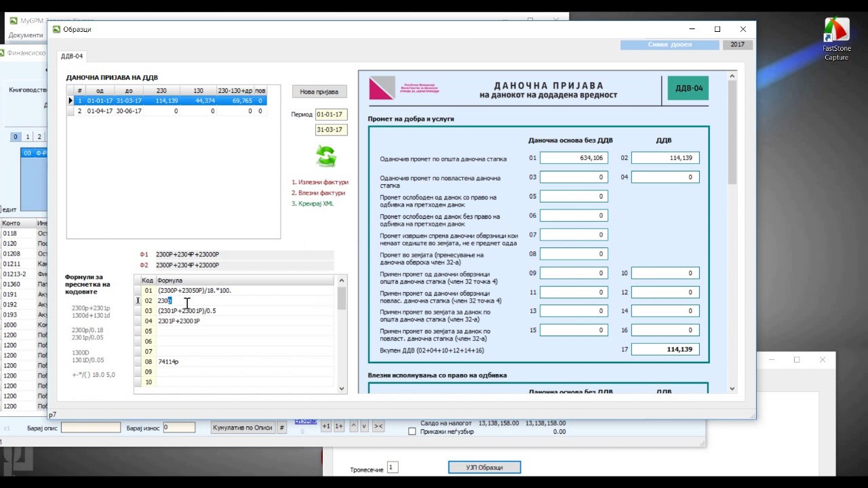Image resolution: width=868 pixels, height=488 pixels.
Task: Click the formula list scroll-down arrow
Action: (x=342, y=388)
